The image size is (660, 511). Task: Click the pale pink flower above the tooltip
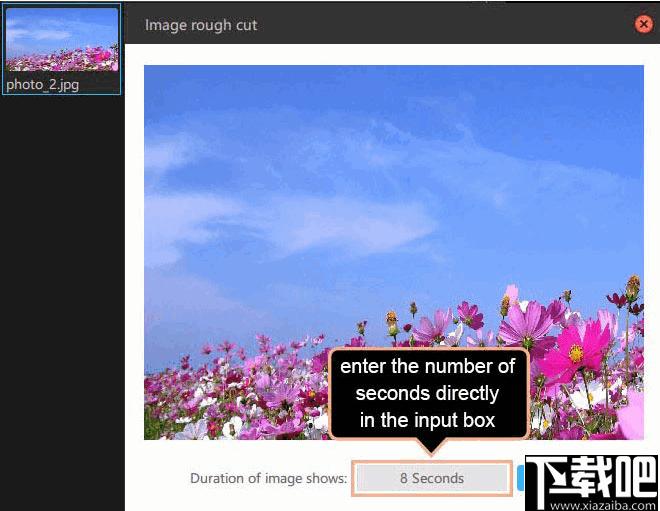[x=434, y=325]
